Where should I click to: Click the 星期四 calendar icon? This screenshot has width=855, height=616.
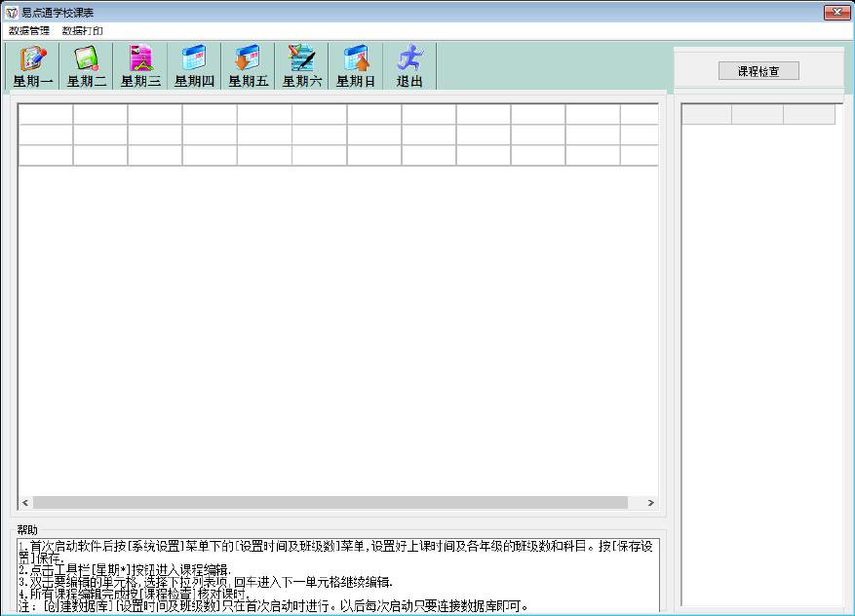tap(194, 66)
